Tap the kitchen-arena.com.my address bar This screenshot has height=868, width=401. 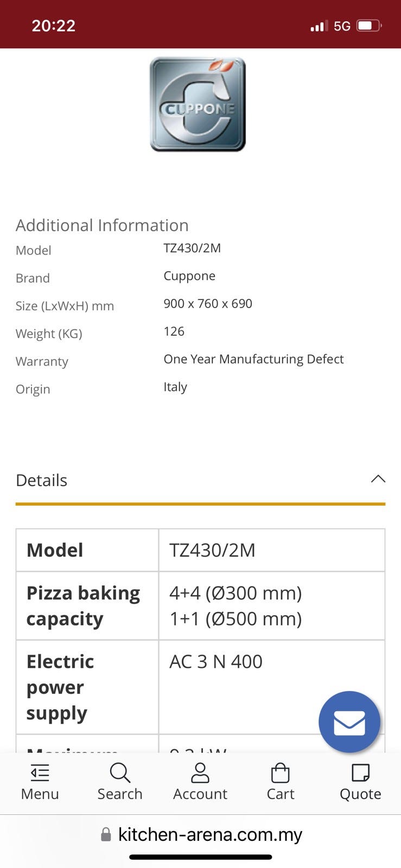[209, 834]
